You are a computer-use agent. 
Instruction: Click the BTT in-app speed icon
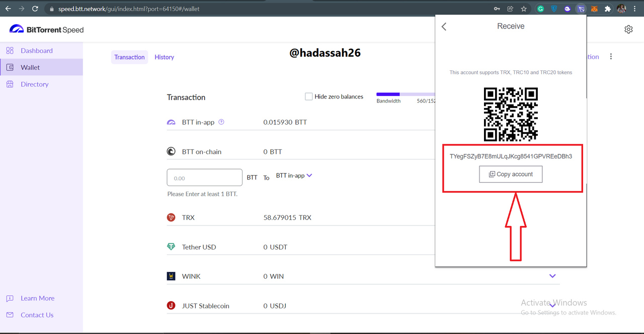(171, 122)
